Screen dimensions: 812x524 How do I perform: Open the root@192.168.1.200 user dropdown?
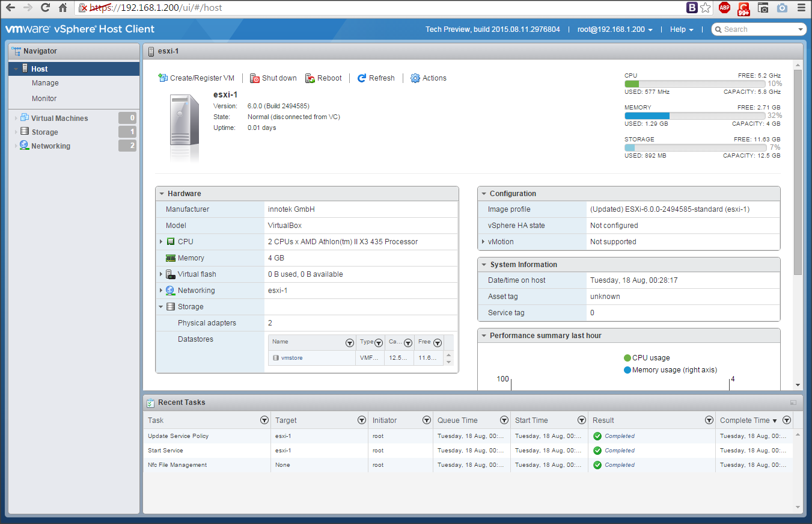point(615,29)
